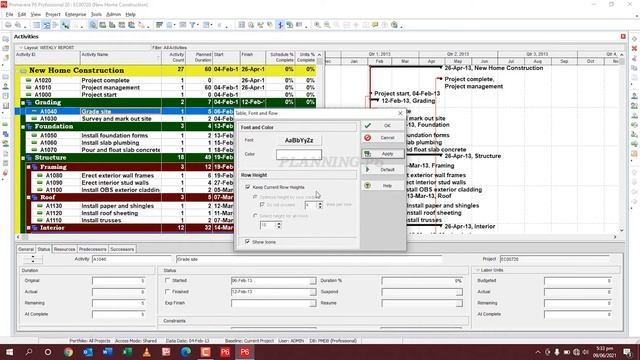Click the Zoom Out magnifier toolbar icon
Image resolution: width=640 pixels, height=360 pixels.
[x=327, y=25]
